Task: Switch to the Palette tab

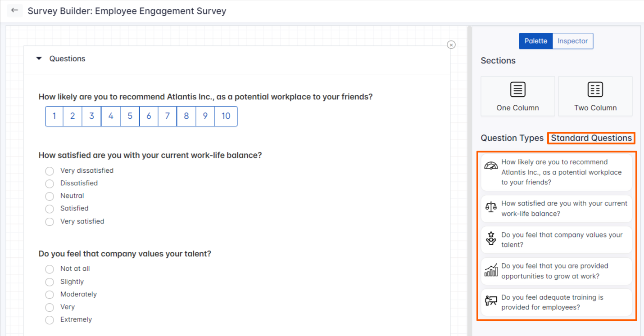Action: click(x=535, y=41)
